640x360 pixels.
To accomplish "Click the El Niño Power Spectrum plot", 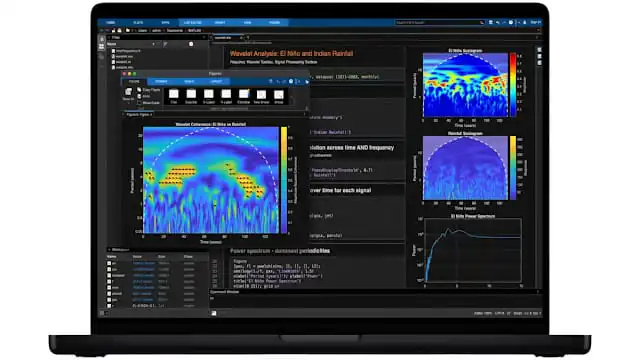I will click(x=473, y=250).
